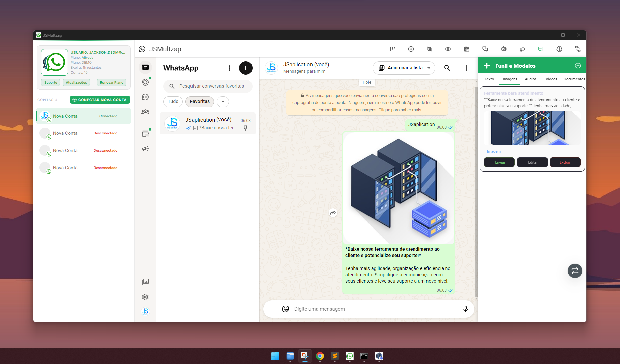Screen dimensions: 620x364
Task: Click the Excluir button on the template card
Action: coord(565,162)
